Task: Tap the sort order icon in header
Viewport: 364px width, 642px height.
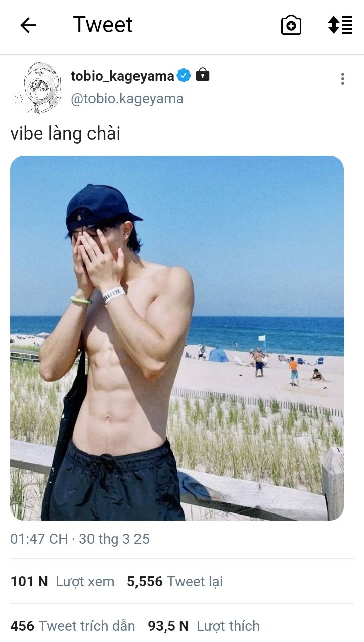Action: (340, 25)
